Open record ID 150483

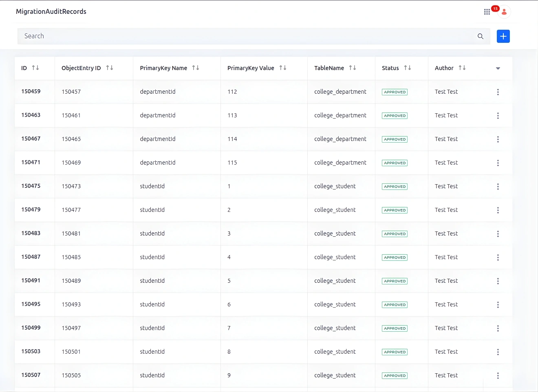[x=31, y=233]
